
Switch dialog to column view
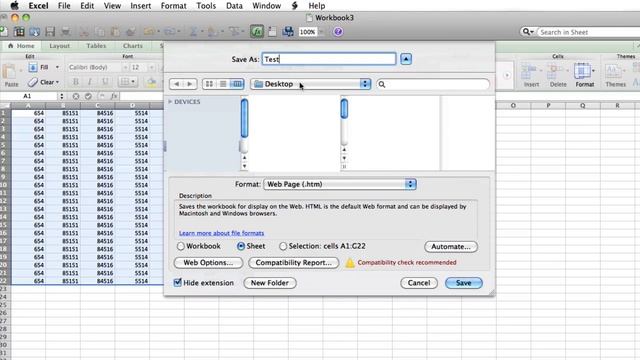pyautogui.click(x=237, y=84)
